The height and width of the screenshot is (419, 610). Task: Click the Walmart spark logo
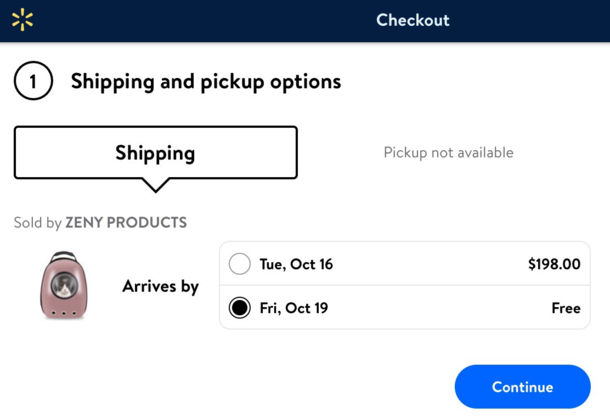(22, 19)
